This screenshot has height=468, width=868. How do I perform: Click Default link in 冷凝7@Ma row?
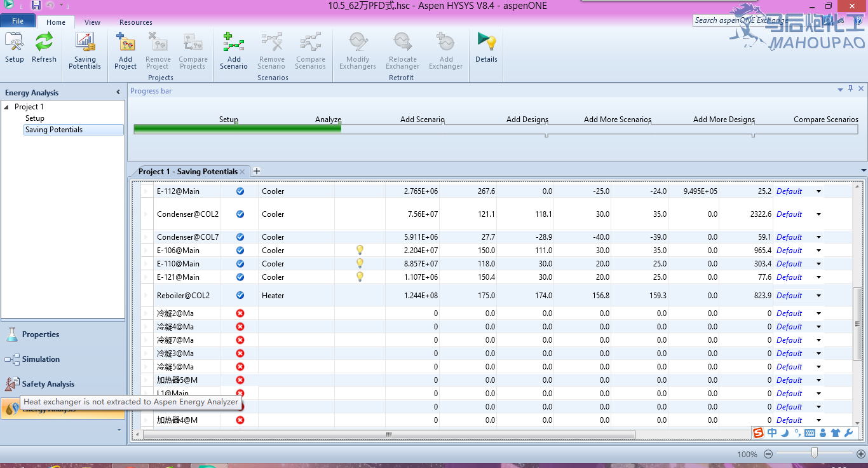coord(789,340)
